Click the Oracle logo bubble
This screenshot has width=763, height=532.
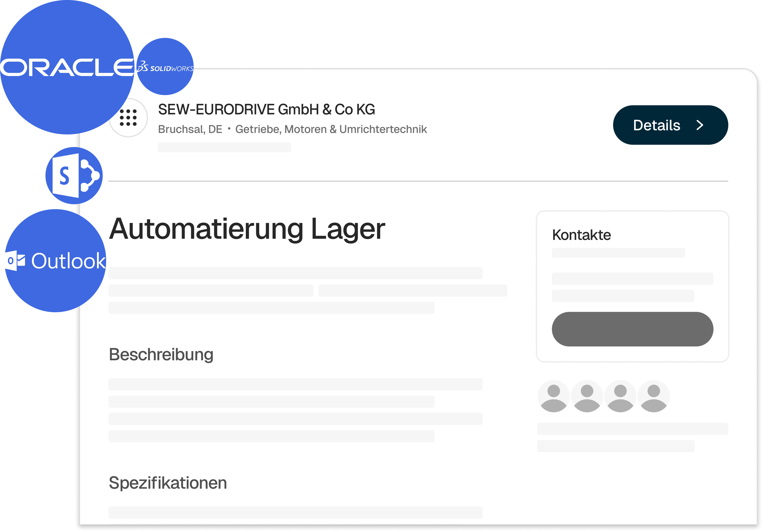click(x=66, y=67)
